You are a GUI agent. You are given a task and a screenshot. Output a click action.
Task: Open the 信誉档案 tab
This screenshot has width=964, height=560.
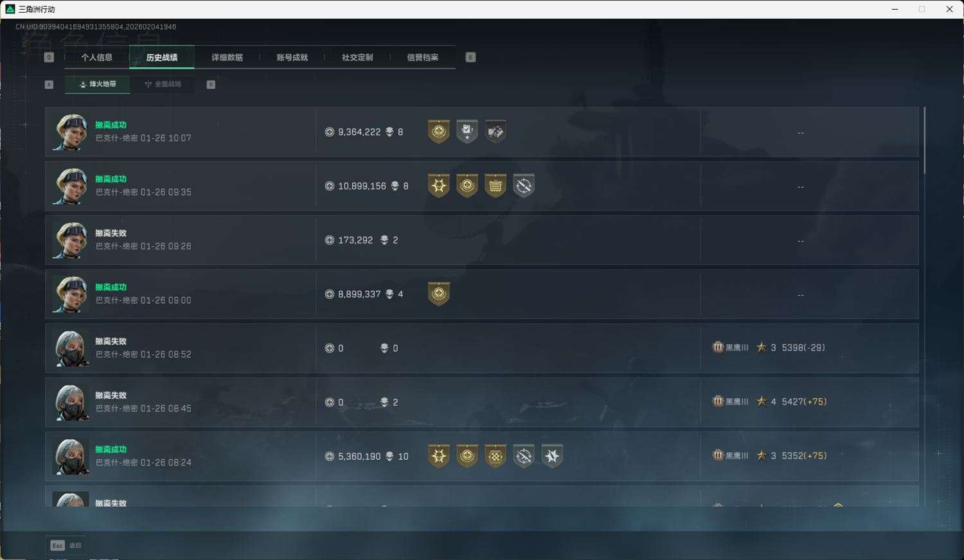click(422, 57)
